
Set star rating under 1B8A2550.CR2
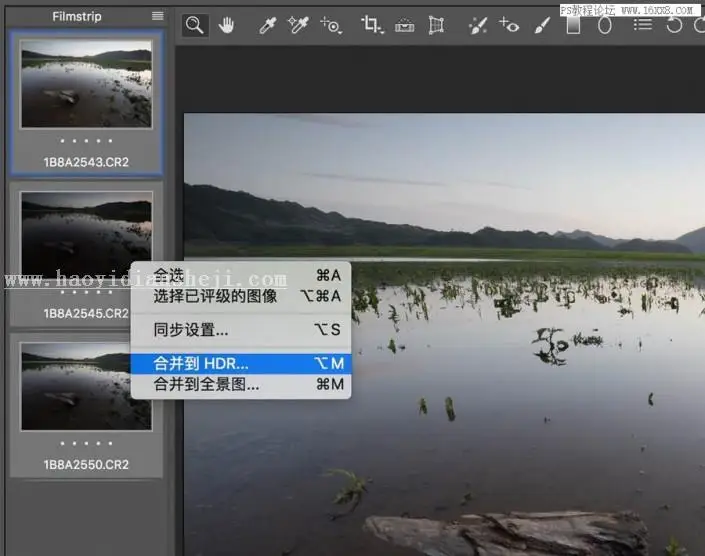[86, 443]
